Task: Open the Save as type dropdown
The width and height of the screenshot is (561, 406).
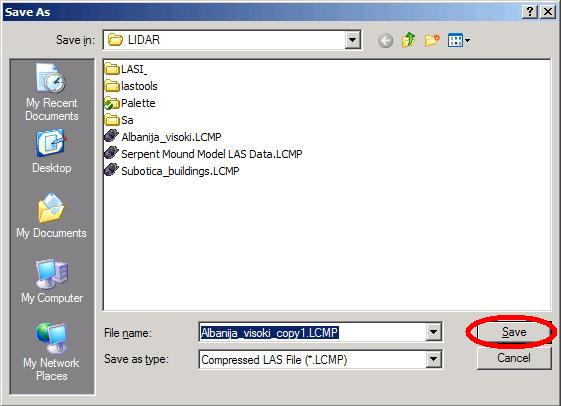Action: [x=433, y=359]
